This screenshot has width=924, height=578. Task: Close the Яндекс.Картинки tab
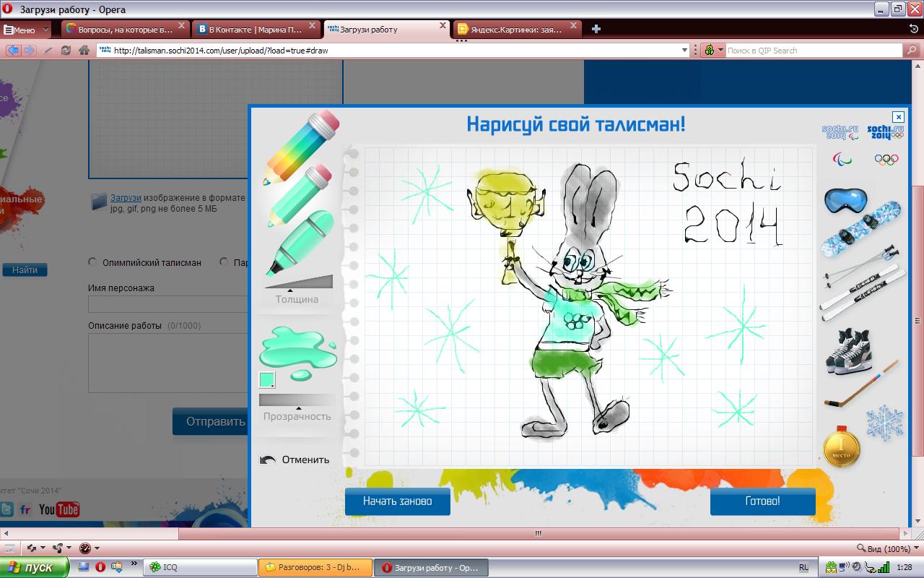tap(573, 26)
